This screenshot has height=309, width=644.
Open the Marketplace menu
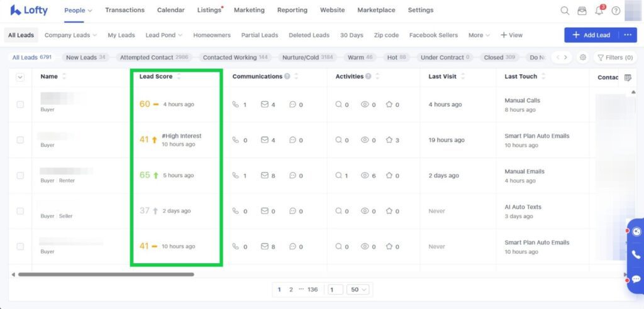point(376,10)
